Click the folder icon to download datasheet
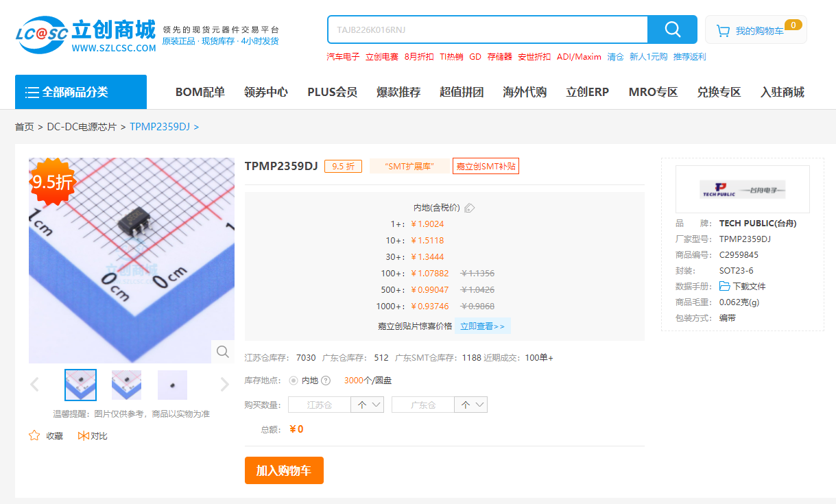This screenshot has width=836, height=504. (x=725, y=286)
